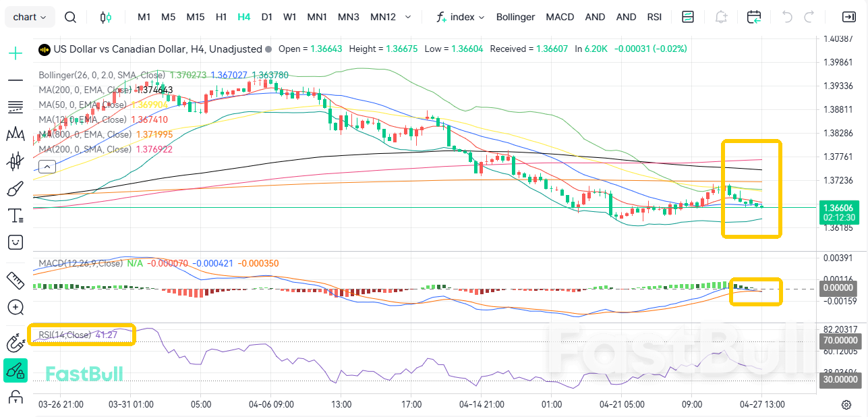Toggle the green drawing mode button
868x417 pixels.
click(x=14, y=370)
